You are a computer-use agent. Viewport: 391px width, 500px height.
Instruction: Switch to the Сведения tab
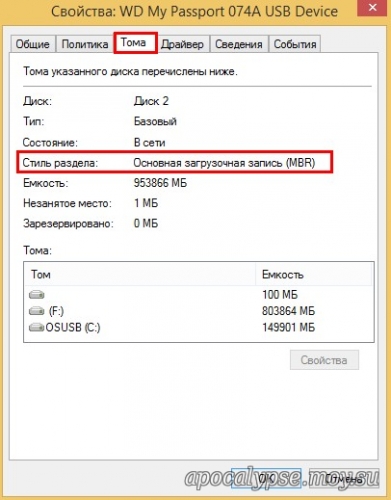pos(238,44)
